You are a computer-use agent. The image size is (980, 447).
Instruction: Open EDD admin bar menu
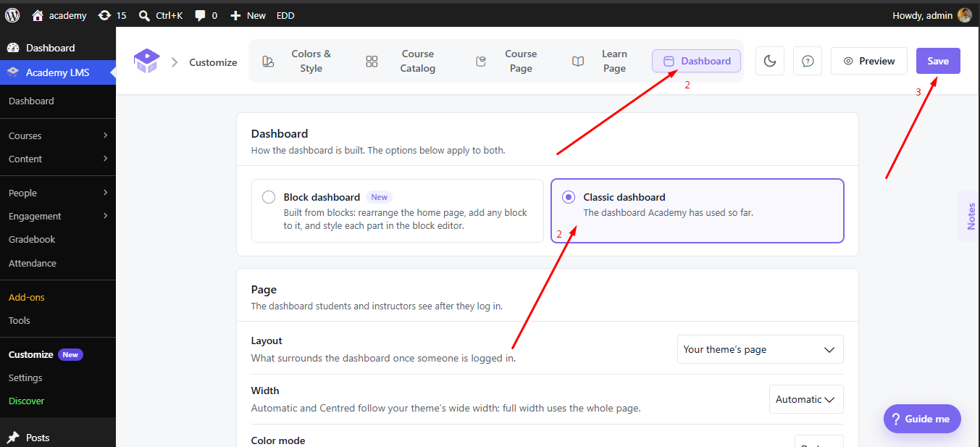point(285,15)
